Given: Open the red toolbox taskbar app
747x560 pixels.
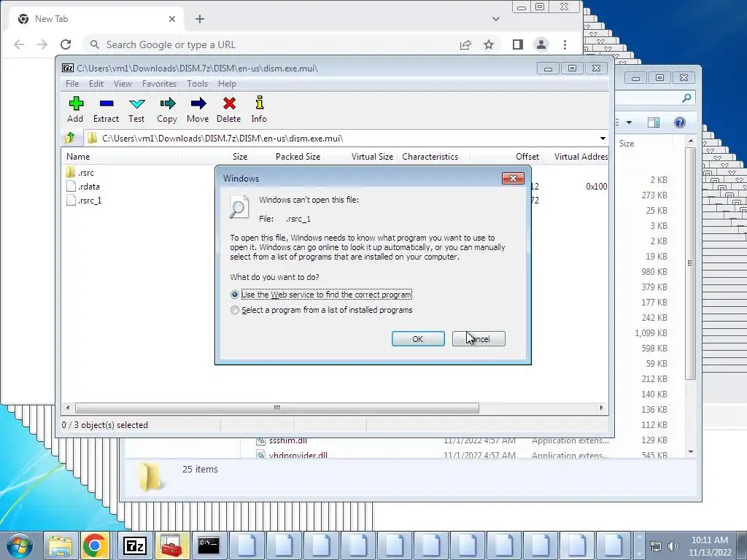Looking at the screenshot, I should click(171, 545).
